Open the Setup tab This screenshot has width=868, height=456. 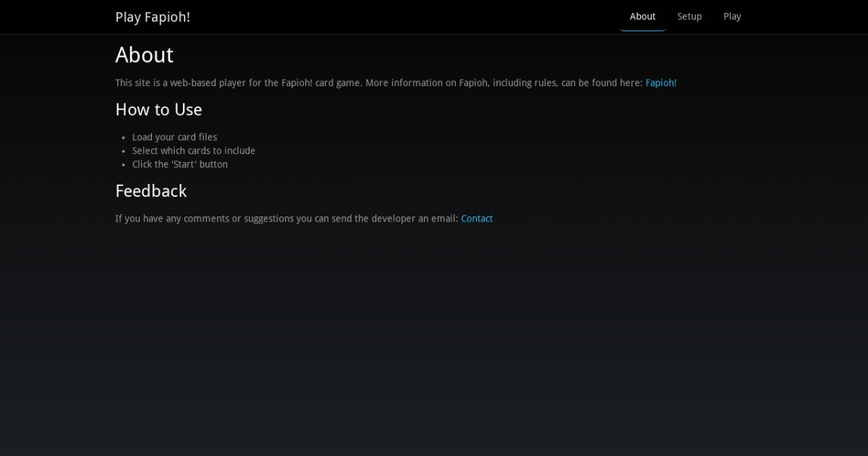pyautogui.click(x=689, y=16)
